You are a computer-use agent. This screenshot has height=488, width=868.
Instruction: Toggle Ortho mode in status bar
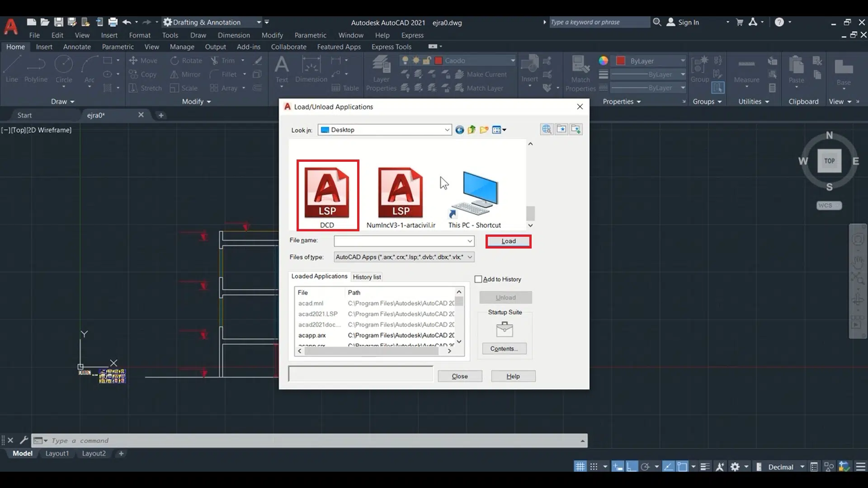(x=632, y=467)
